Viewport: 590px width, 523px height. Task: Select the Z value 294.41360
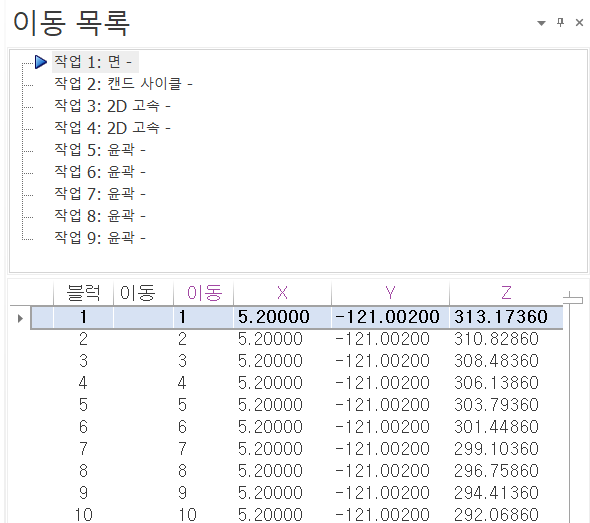click(x=496, y=493)
